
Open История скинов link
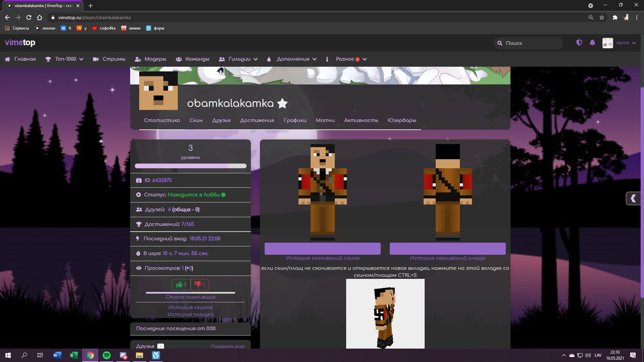190,307
